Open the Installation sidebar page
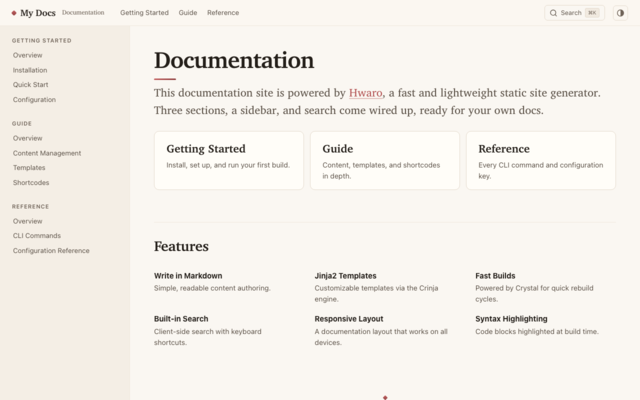This screenshot has height=400, width=640. coord(30,70)
